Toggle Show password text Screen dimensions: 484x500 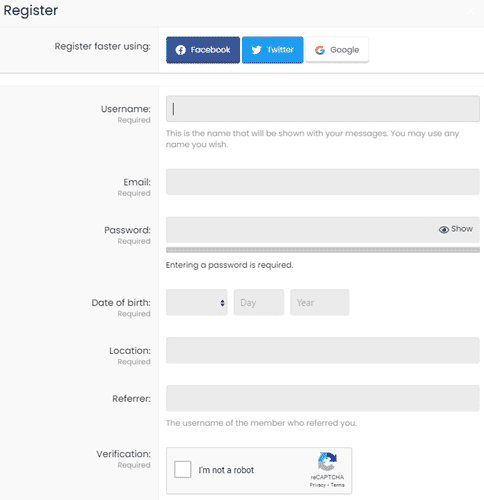pyautogui.click(x=462, y=229)
